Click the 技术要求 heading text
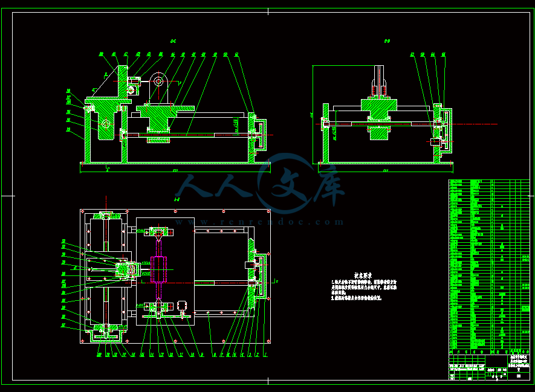 pyautogui.click(x=363, y=275)
